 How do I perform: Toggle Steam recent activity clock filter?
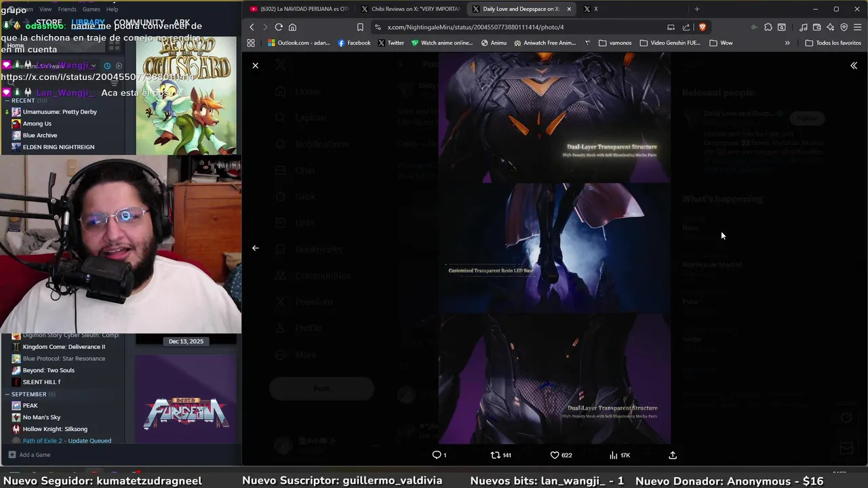(x=107, y=66)
